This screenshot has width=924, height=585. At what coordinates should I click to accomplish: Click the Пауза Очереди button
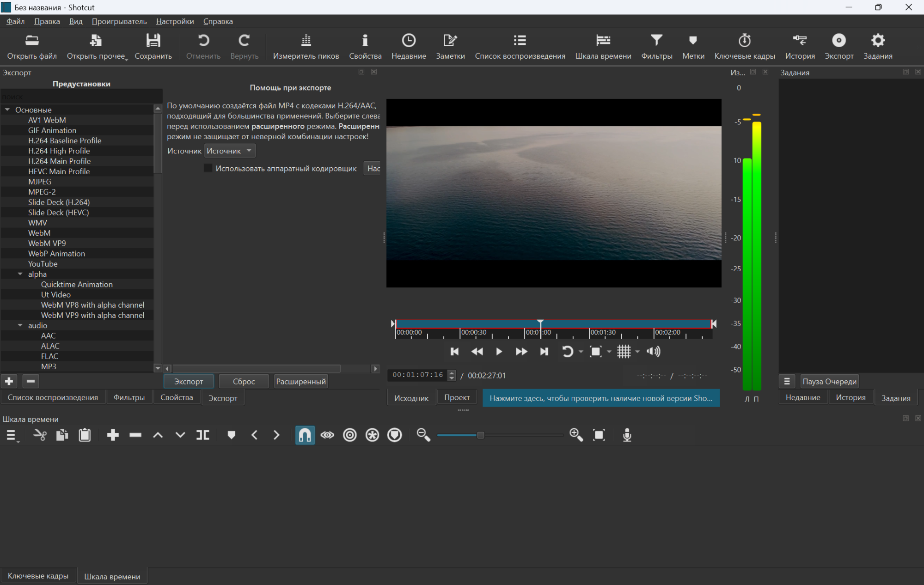point(829,381)
